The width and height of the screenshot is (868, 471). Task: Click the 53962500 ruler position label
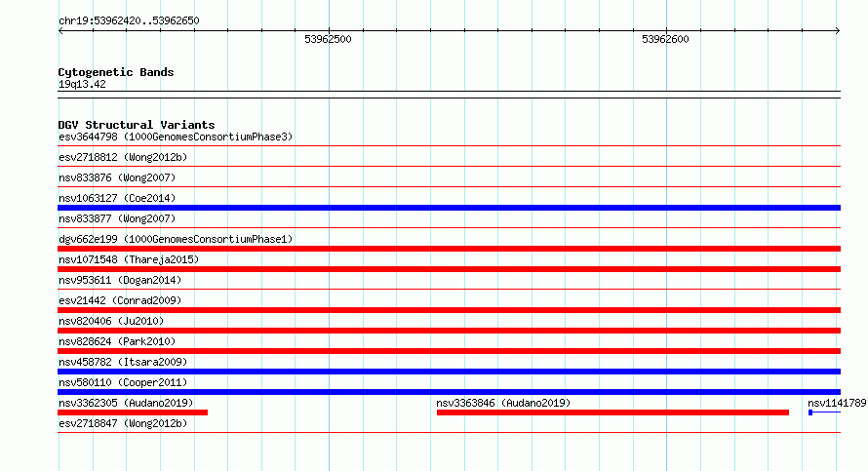coord(328,39)
